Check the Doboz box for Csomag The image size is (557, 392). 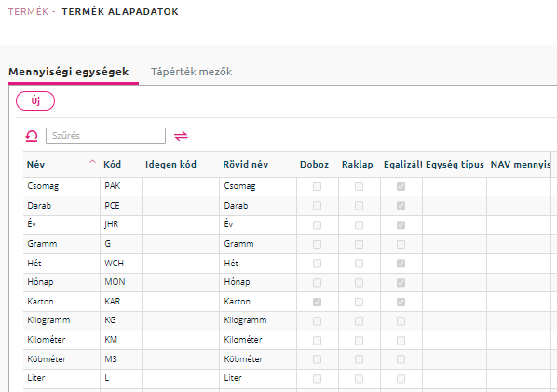(317, 186)
